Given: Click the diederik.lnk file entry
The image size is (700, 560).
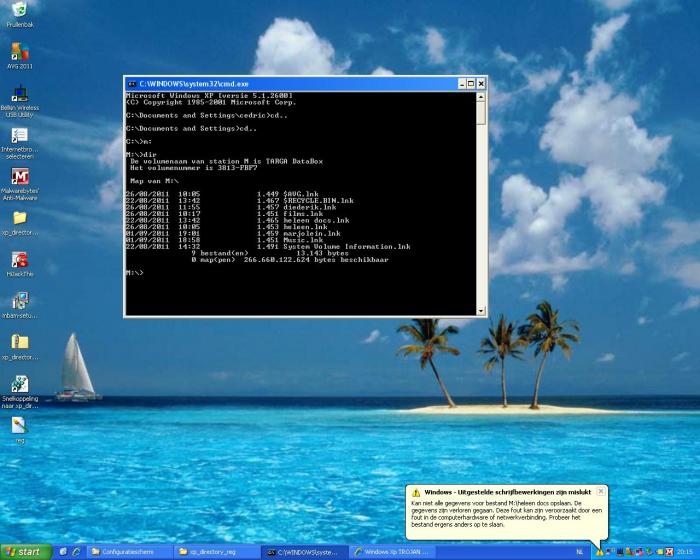Looking at the screenshot, I should coord(310,207).
